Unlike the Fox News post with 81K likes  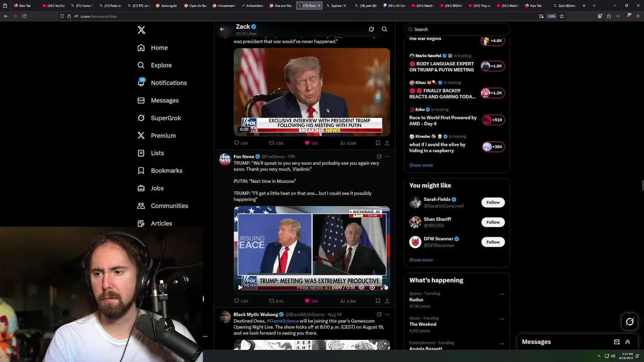pyautogui.click(x=311, y=301)
